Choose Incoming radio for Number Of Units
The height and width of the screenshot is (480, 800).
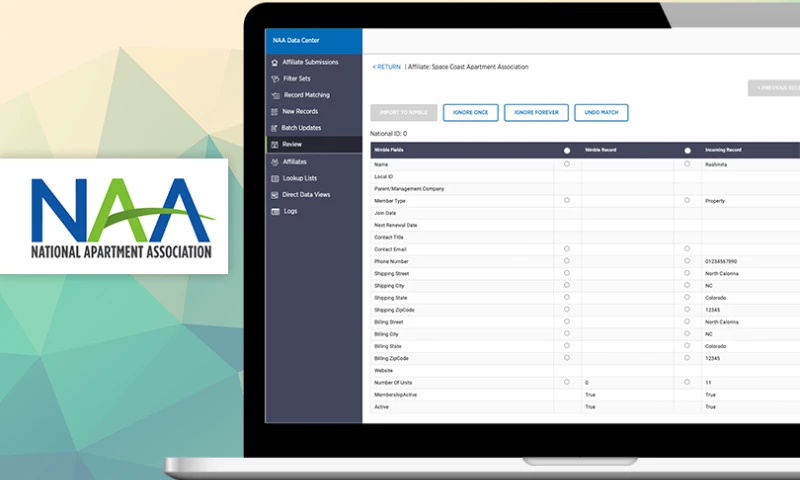pos(687,382)
